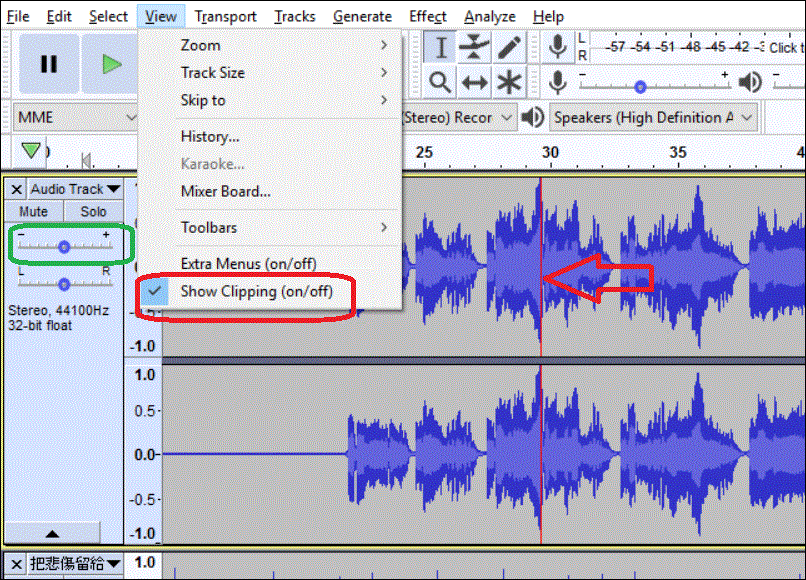Open Mixer Board from View menu
Viewport: 806px width, 580px height.
click(225, 191)
